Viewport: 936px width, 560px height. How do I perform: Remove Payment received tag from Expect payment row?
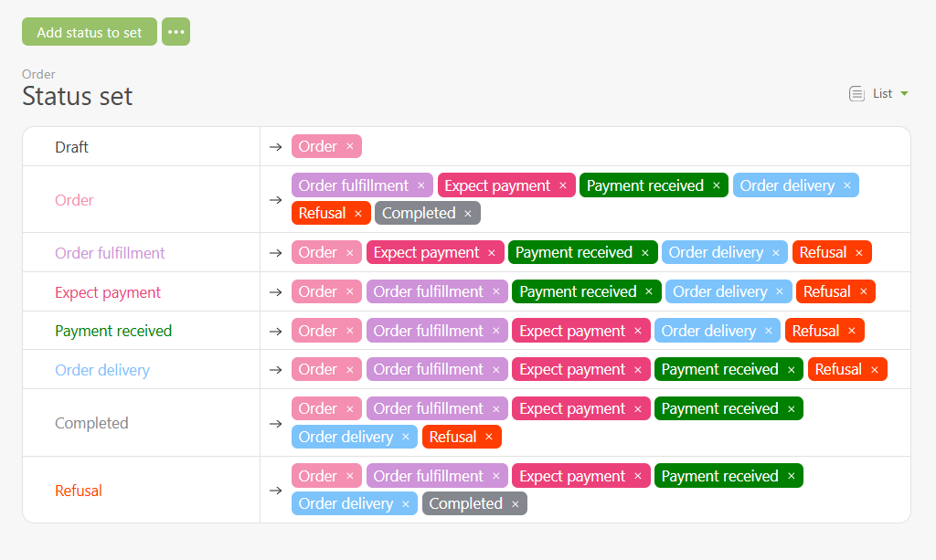[649, 291]
